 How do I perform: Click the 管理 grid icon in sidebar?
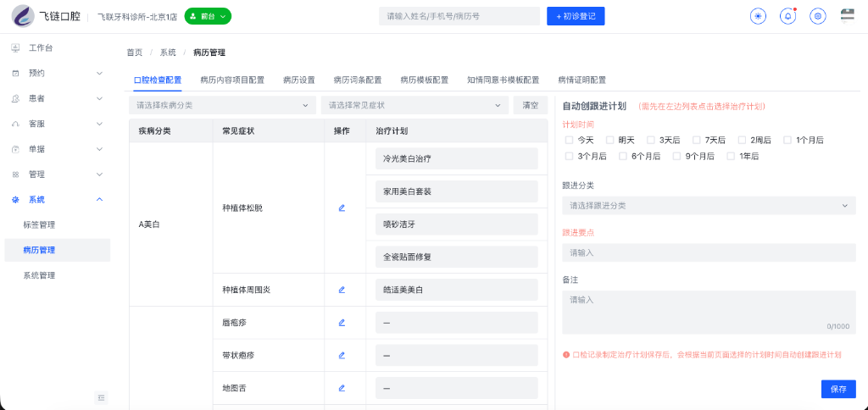15,175
